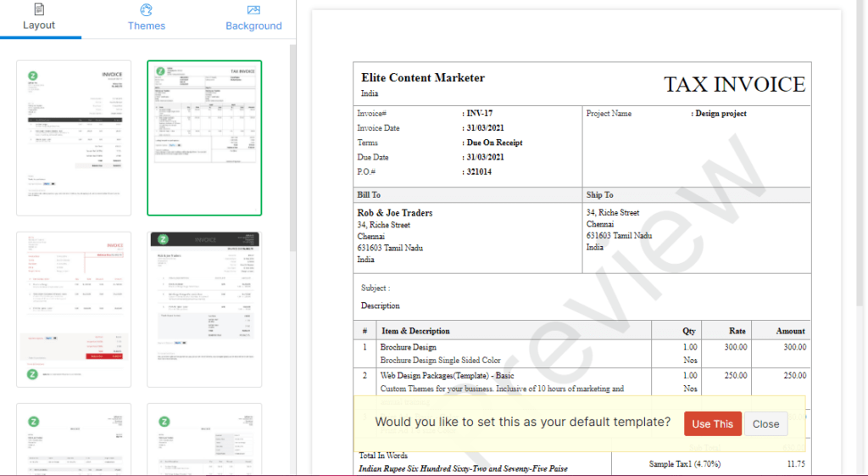Click the template list vertical scrollbar
Viewport: 868px width, 476px height.
coord(293,144)
